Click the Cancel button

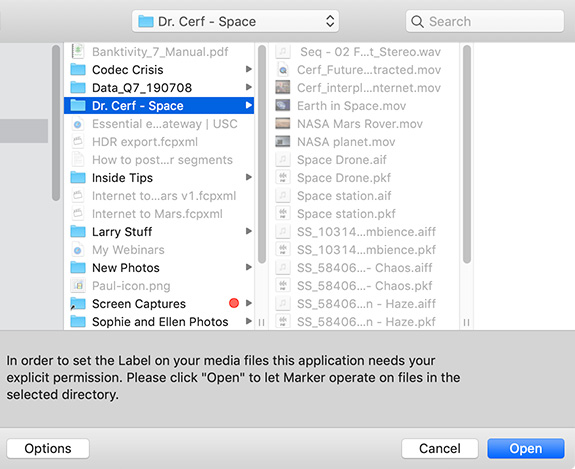(x=440, y=448)
